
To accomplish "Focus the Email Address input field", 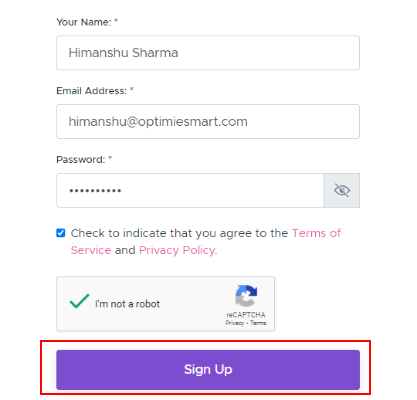I will click(208, 121).
